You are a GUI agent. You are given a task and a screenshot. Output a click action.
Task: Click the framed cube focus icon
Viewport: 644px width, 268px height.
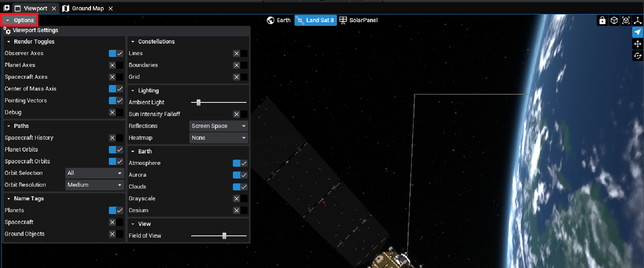(626, 20)
